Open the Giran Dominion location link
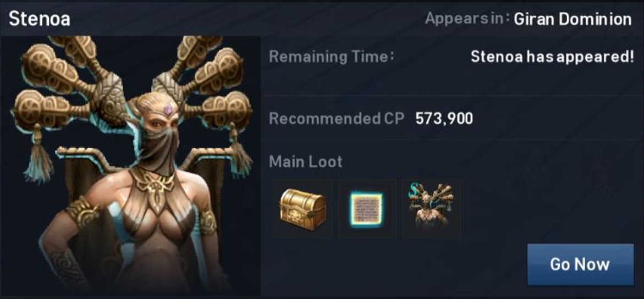 pyautogui.click(x=573, y=19)
